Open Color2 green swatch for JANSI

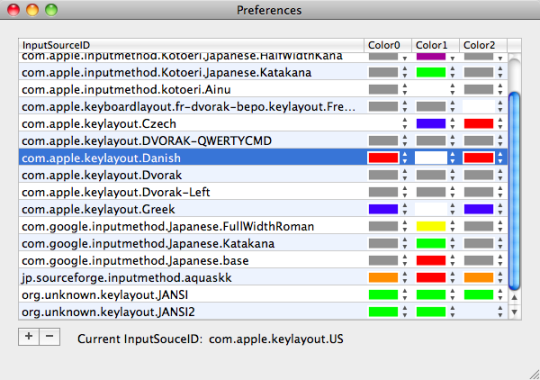[x=479, y=295]
